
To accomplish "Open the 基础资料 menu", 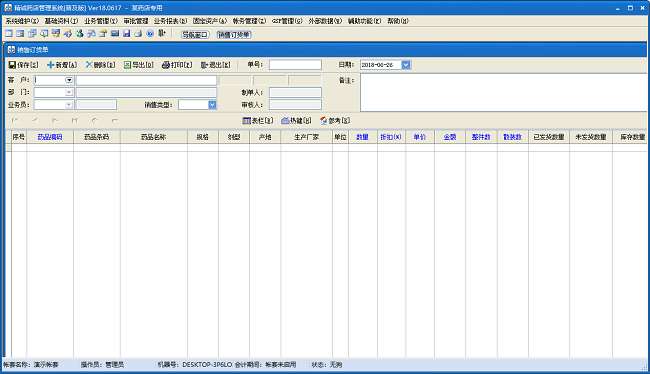I will pos(61,21).
